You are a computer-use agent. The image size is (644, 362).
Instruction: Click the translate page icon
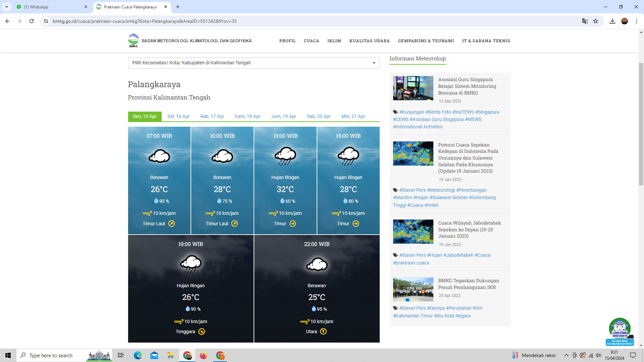[x=585, y=21]
